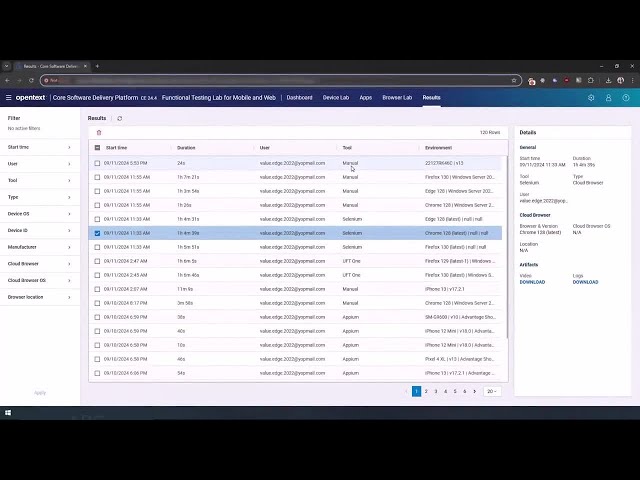Expand the Cloud Browser filter
This screenshot has height=480, width=640.
40,264
